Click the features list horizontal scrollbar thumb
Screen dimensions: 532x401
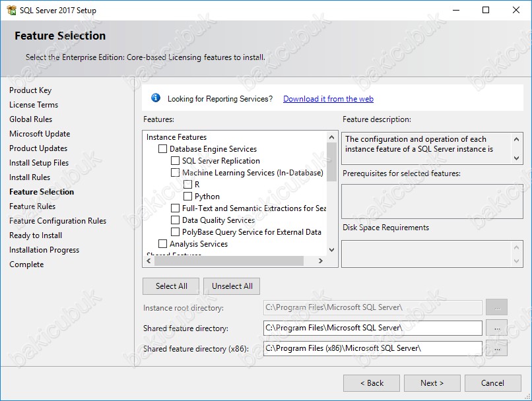tap(229, 261)
